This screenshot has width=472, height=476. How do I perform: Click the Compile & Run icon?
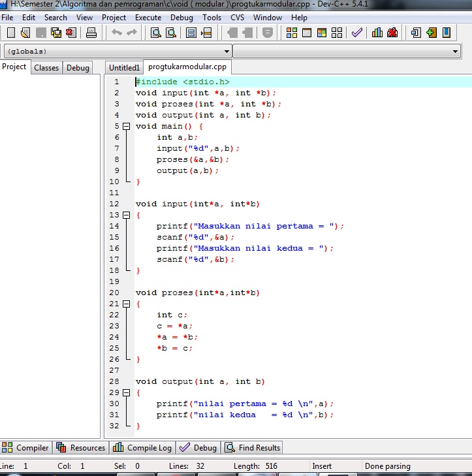tap(322, 33)
